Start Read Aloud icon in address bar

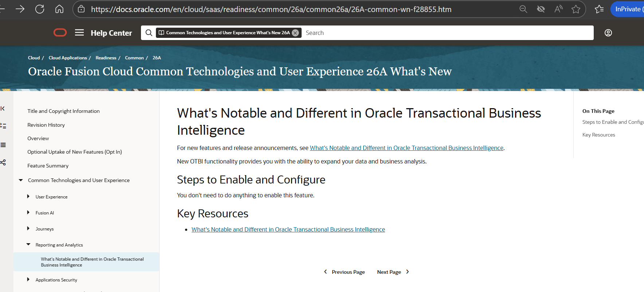pos(558,9)
